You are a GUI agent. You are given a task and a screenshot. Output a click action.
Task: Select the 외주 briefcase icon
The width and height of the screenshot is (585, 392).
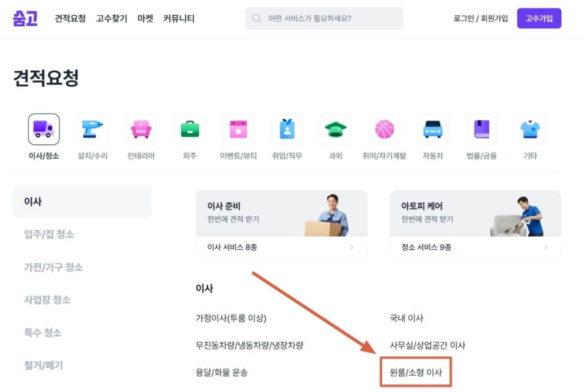coord(189,129)
